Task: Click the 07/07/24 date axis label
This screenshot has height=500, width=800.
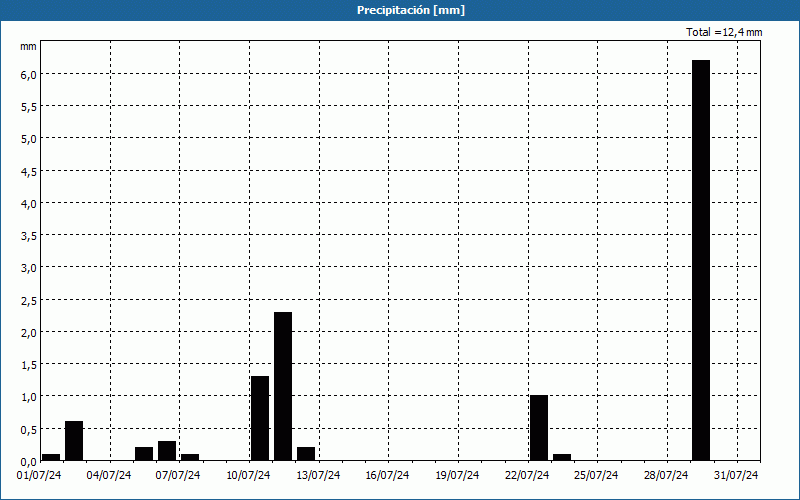Action: coord(178,475)
